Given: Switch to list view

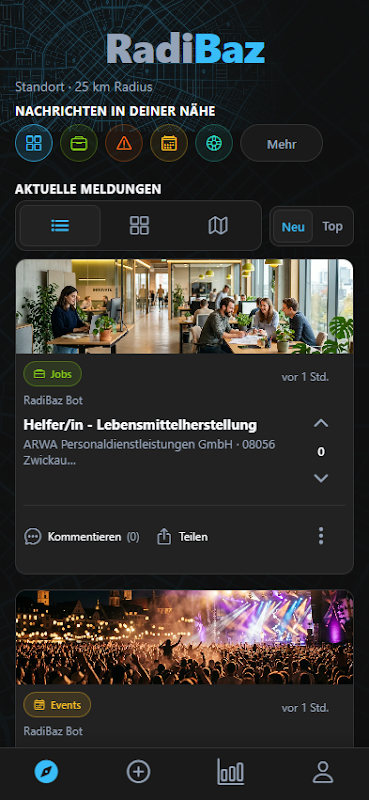Looking at the screenshot, I should tap(60, 226).
